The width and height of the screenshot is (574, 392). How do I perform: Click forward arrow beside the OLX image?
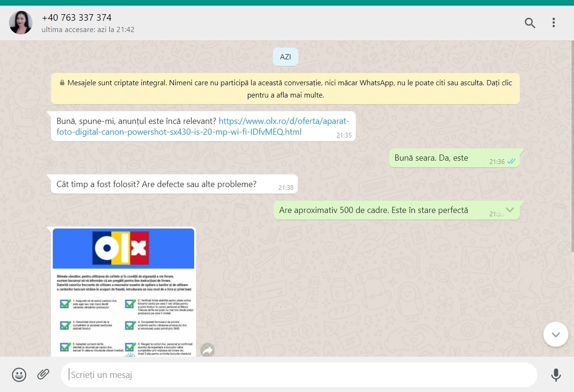pyautogui.click(x=207, y=350)
